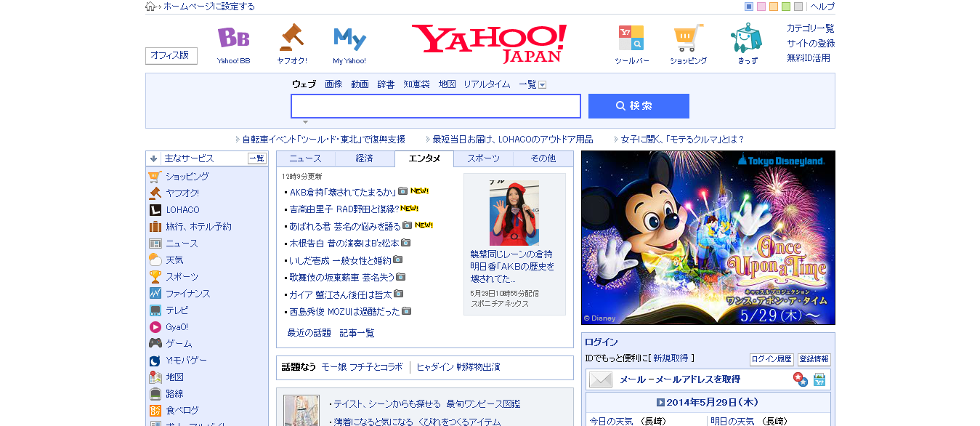Open the ヘルプ link
980x426 pixels.
point(822,7)
